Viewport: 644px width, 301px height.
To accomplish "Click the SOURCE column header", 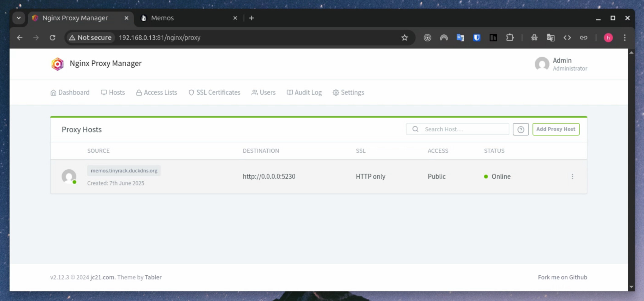I will click(98, 151).
